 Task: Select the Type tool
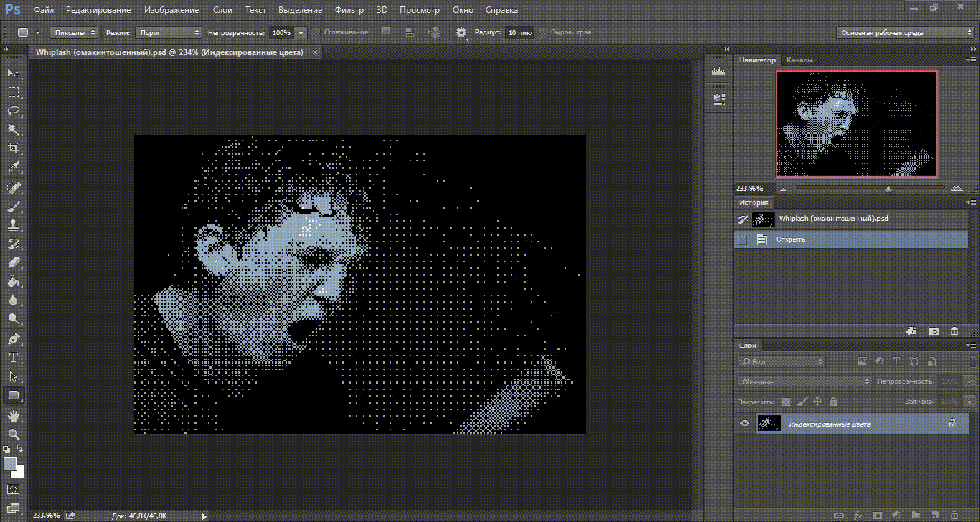click(14, 357)
